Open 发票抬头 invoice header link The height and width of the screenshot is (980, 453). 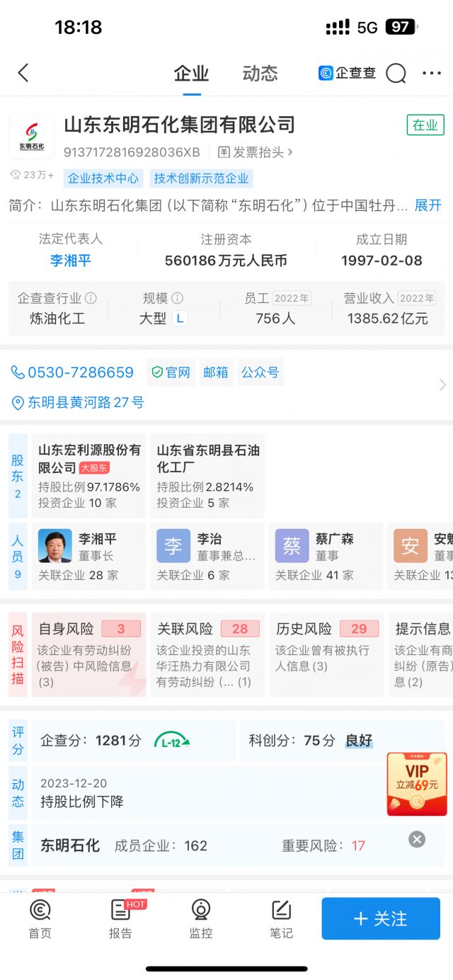point(255,152)
